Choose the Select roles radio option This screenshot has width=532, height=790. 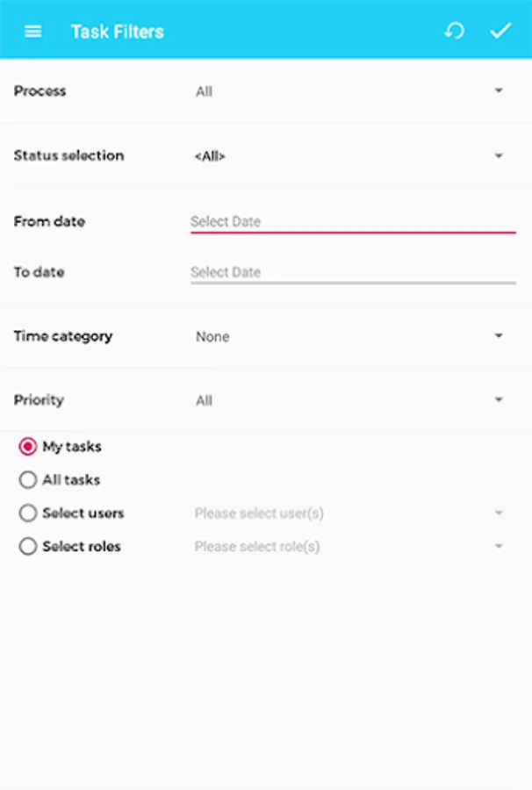[28, 546]
